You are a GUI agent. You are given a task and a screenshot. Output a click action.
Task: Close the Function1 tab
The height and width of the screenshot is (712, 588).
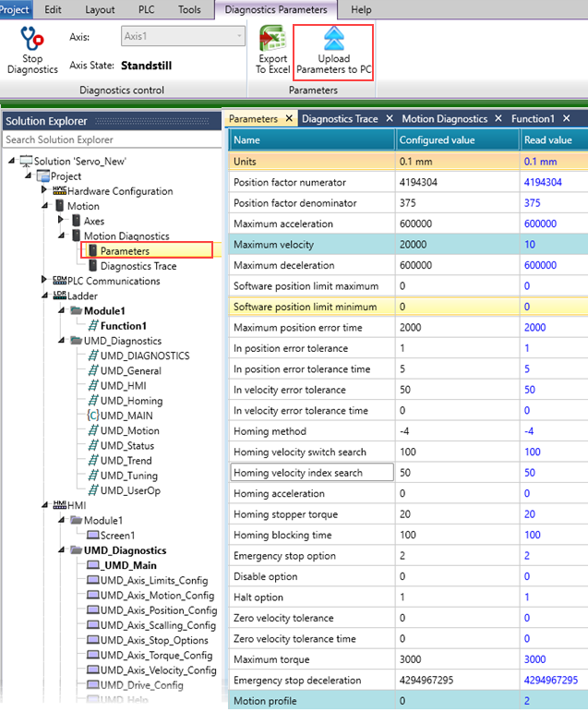[566, 118]
